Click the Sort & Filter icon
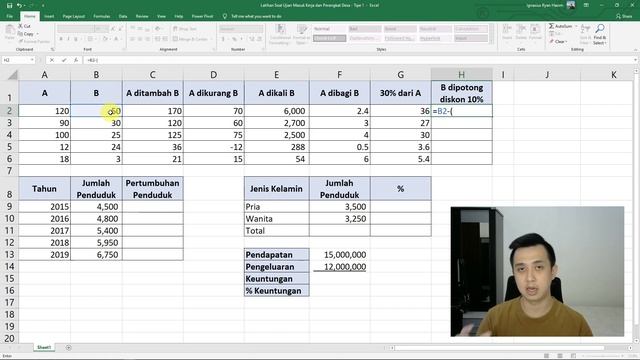The width and height of the screenshot is (640, 360). point(586,28)
